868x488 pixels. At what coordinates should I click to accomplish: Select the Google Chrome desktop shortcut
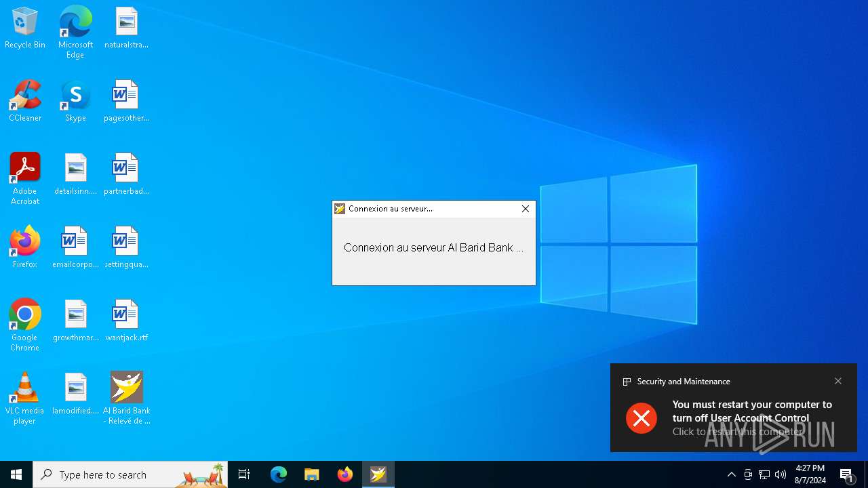[25, 325]
